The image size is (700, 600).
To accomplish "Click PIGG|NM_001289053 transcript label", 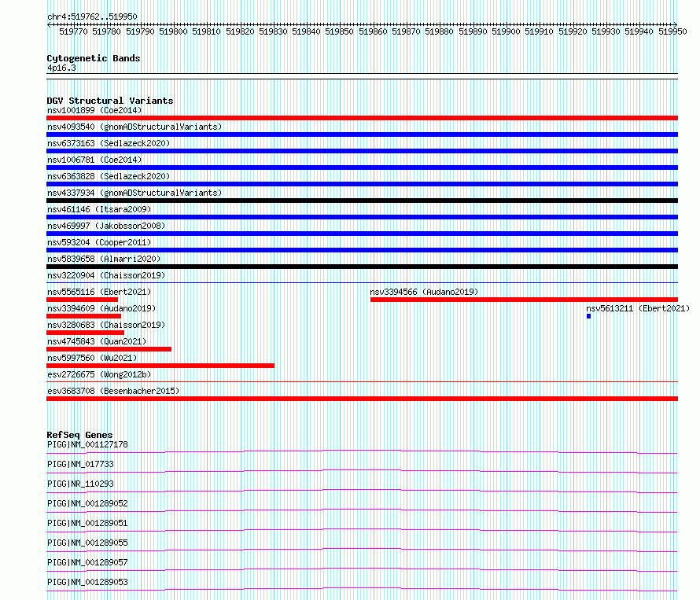I will 87,582.
